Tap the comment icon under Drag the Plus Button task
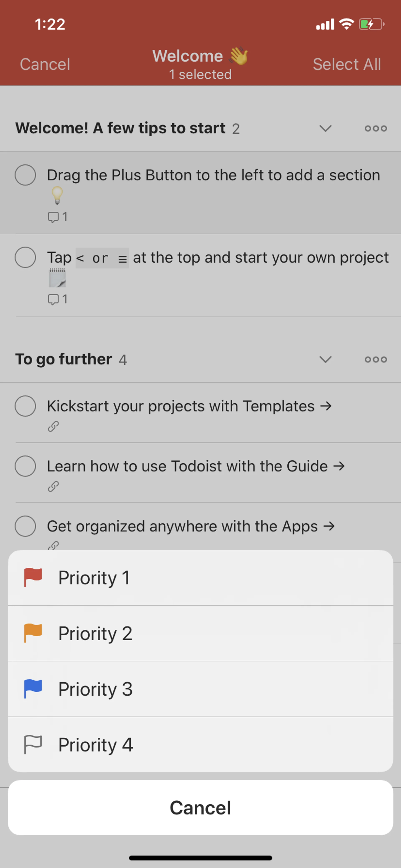This screenshot has width=401, height=868. coord(53,217)
